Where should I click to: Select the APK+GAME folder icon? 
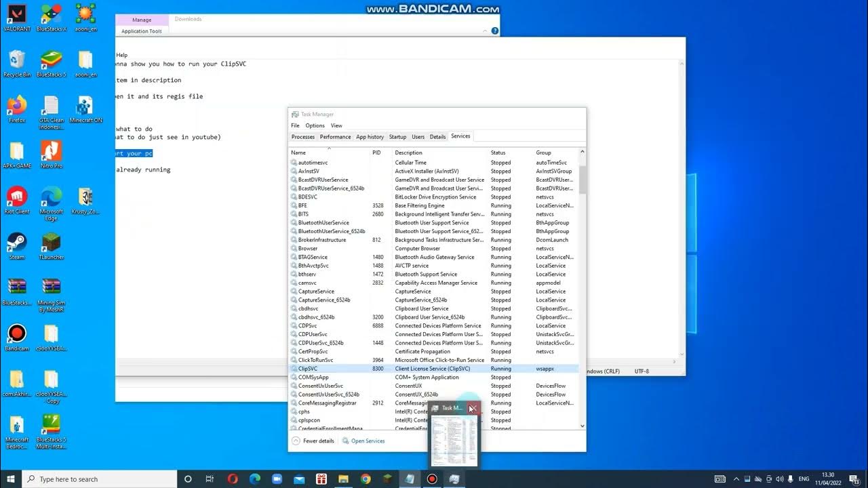tap(16, 155)
